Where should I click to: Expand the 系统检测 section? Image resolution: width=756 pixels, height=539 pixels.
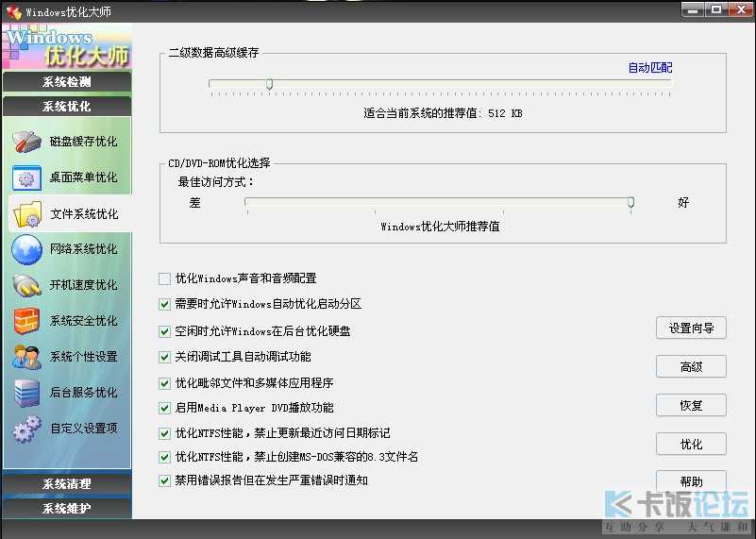click(66, 81)
